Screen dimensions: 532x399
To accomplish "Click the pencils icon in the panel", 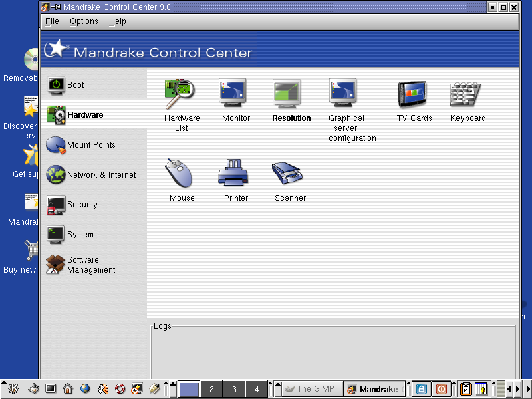I will 154,388.
